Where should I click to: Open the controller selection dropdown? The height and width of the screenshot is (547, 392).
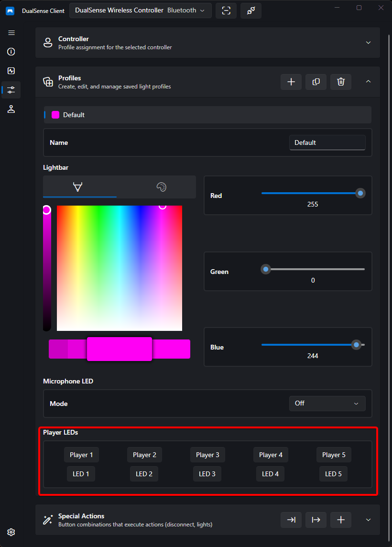pos(141,11)
